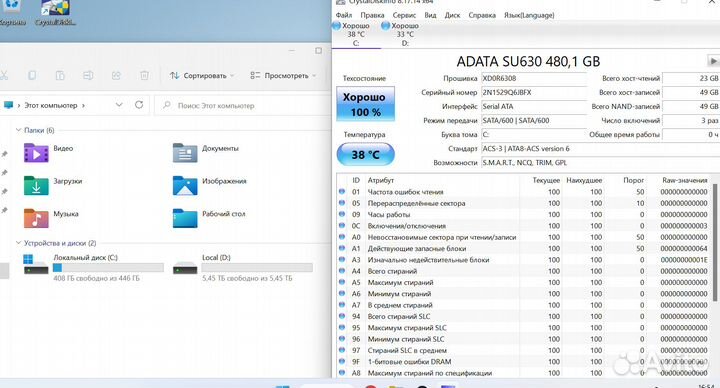Click the next disk arrow button
Viewport: 720px width, 388px height.
(x=713, y=61)
